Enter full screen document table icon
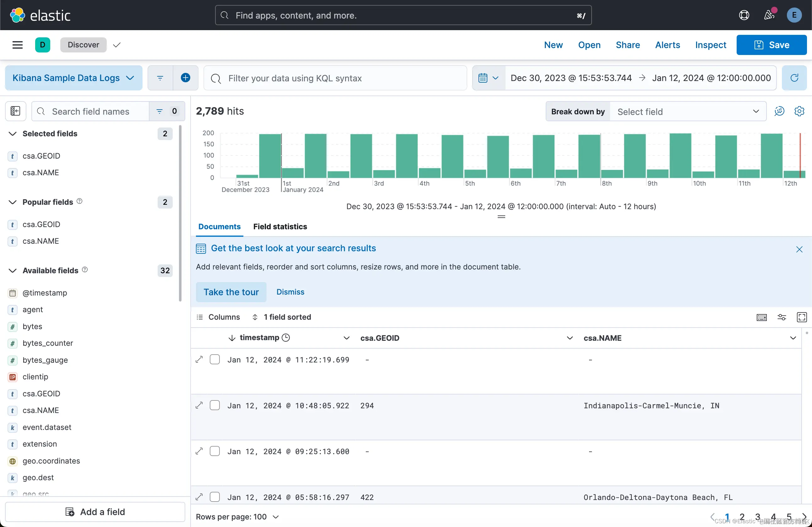812x527 pixels. tap(801, 317)
